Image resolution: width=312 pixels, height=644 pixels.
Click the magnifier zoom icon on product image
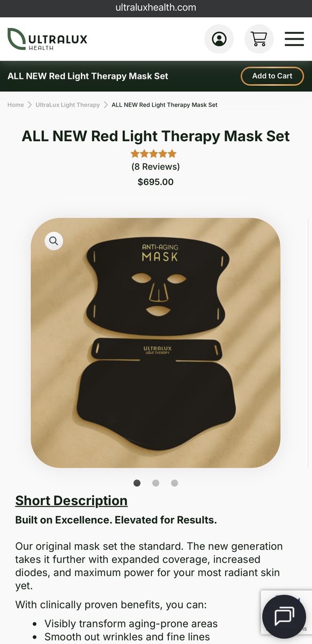pos(54,241)
